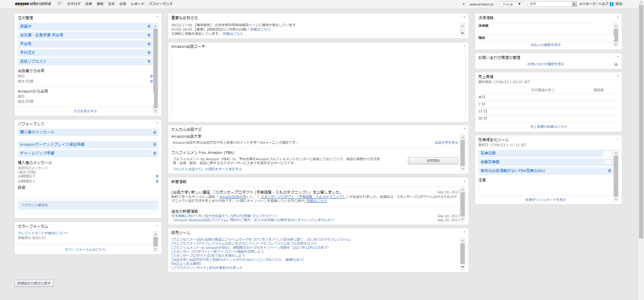The height and width of the screenshot is (300, 644).
Task: Open Amazonマーケットプレイス保証申請
Action: (x=88, y=144)
